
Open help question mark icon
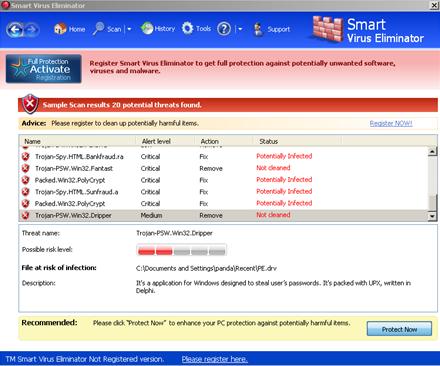click(224, 29)
